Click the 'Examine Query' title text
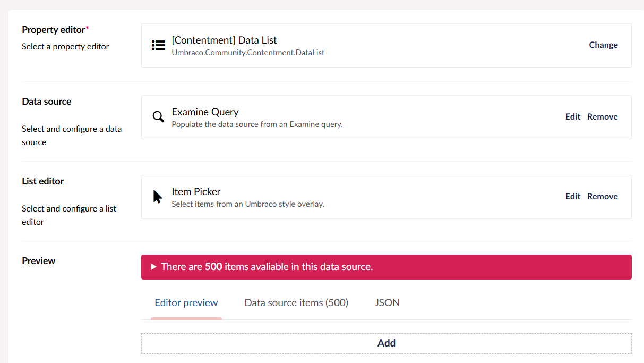This screenshot has height=363, width=644. pos(205,112)
